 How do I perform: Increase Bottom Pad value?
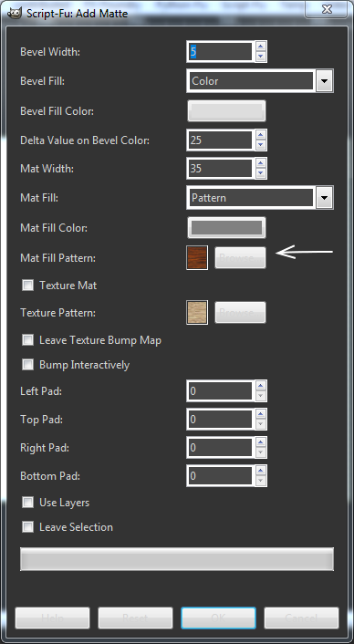(261, 471)
